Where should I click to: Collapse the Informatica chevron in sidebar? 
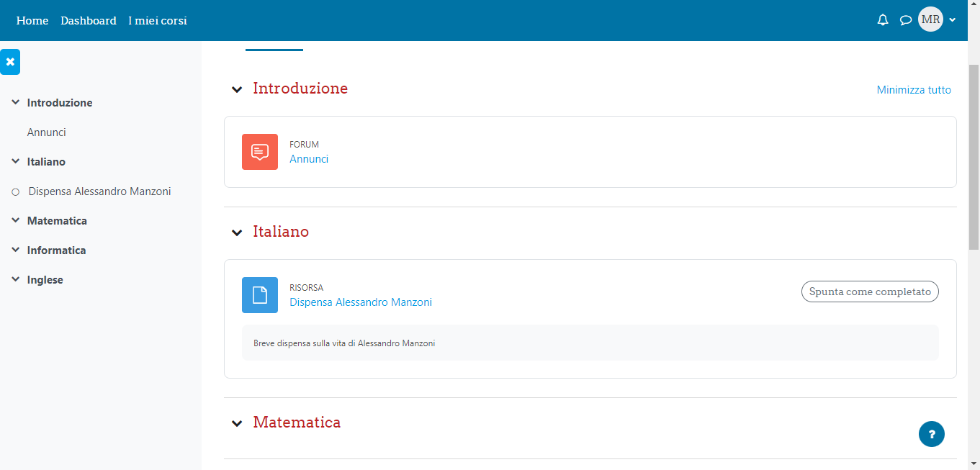(15, 250)
